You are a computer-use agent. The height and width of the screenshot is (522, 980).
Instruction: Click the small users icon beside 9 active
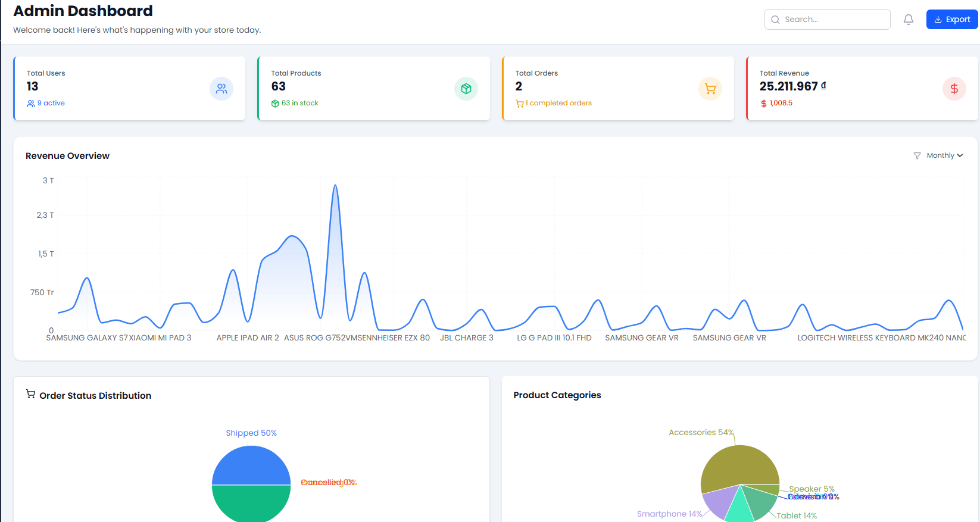tap(31, 104)
